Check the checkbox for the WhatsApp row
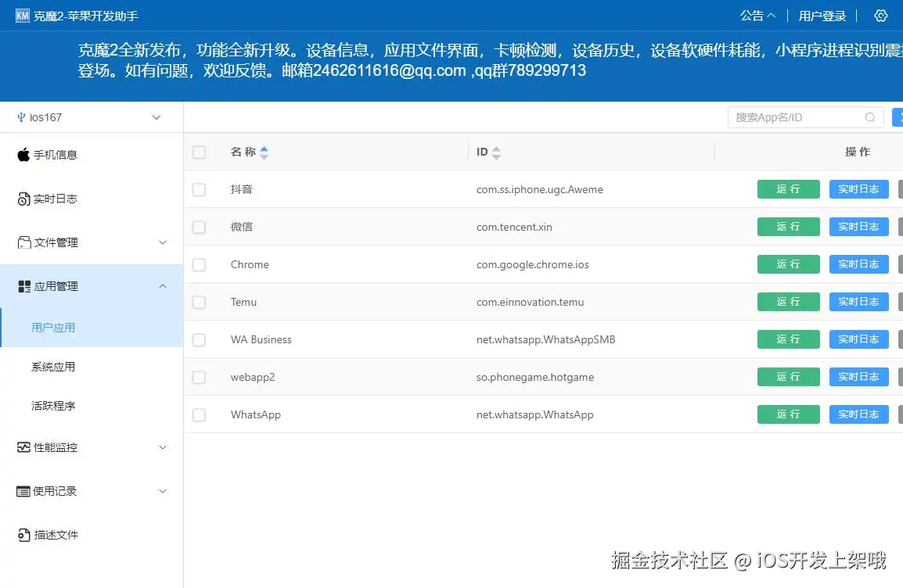Viewport: 903px width, 588px height. 198,414
